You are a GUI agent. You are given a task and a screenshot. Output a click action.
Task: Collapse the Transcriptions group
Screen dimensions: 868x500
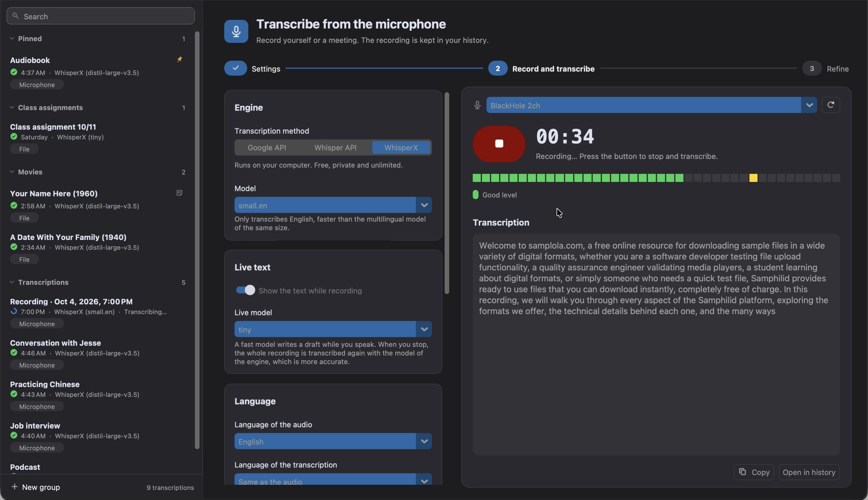coord(12,282)
